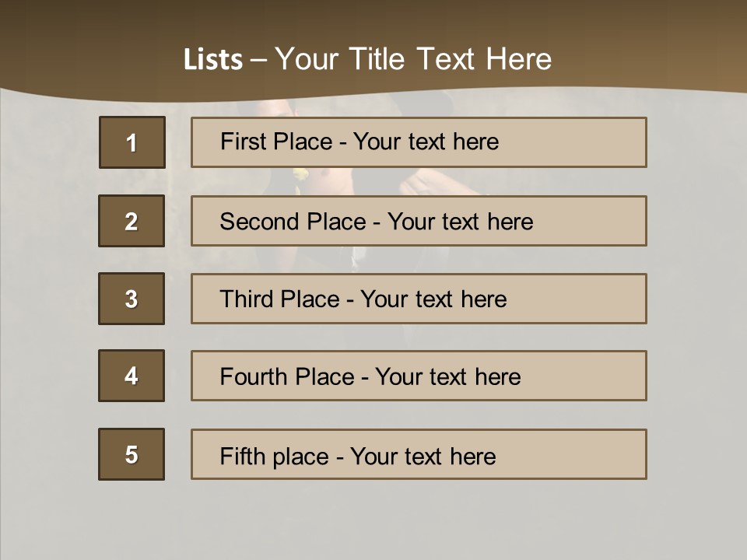
Task: Click the word 'Fifth' in the fifth bar
Action: [243, 456]
